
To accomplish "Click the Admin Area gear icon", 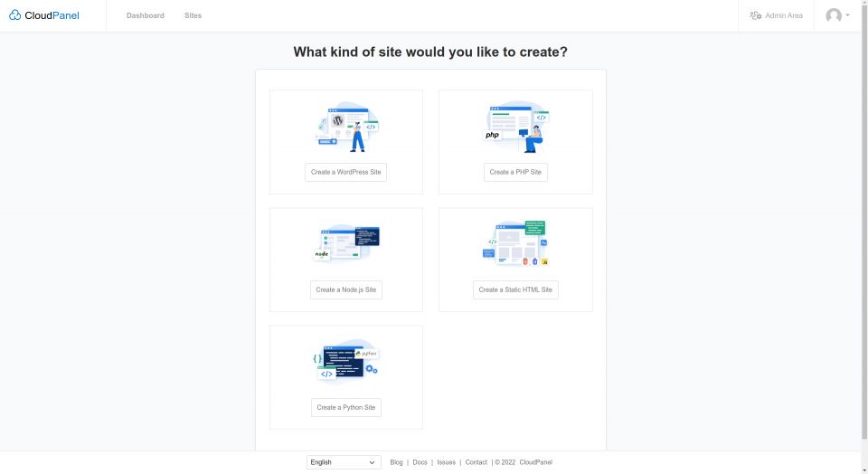I will click(x=756, y=15).
